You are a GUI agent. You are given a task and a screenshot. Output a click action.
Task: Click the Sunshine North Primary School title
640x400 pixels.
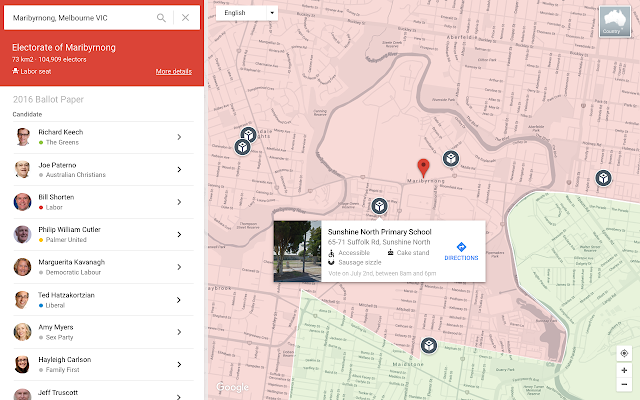click(379, 232)
